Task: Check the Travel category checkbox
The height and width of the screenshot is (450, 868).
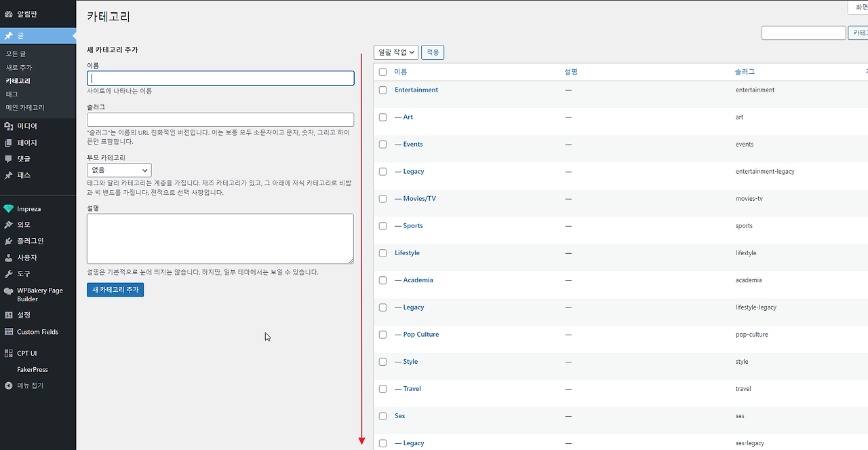Action: click(382, 388)
